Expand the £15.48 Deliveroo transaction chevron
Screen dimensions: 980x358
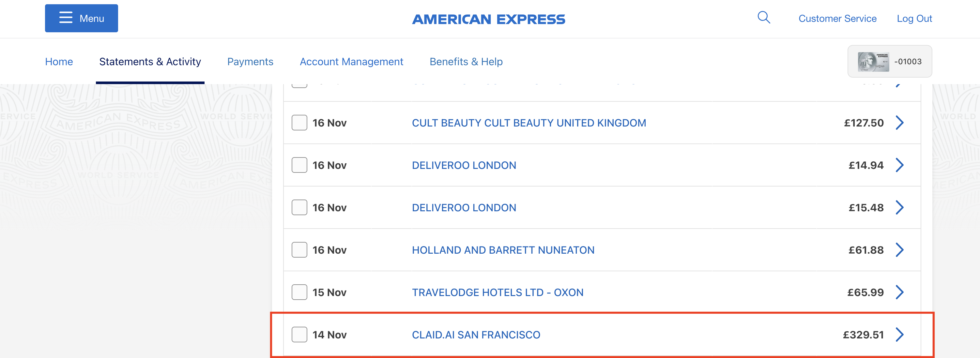point(899,207)
